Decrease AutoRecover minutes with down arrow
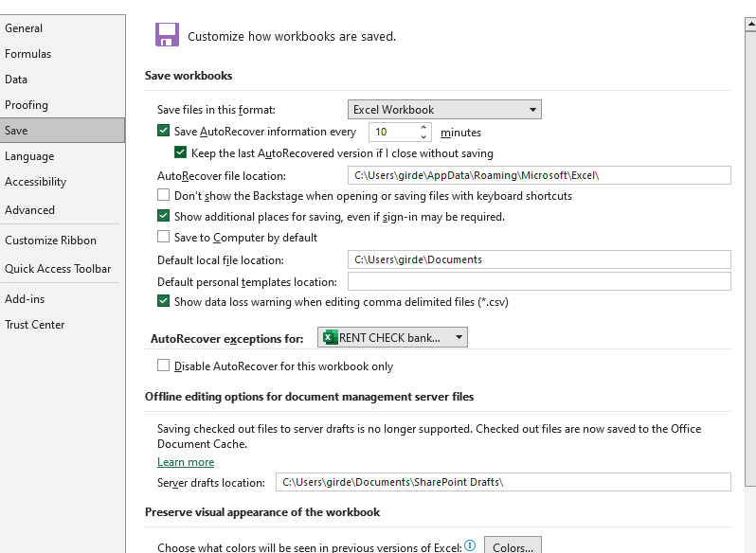This screenshot has height=553, width=756. pyautogui.click(x=423, y=136)
